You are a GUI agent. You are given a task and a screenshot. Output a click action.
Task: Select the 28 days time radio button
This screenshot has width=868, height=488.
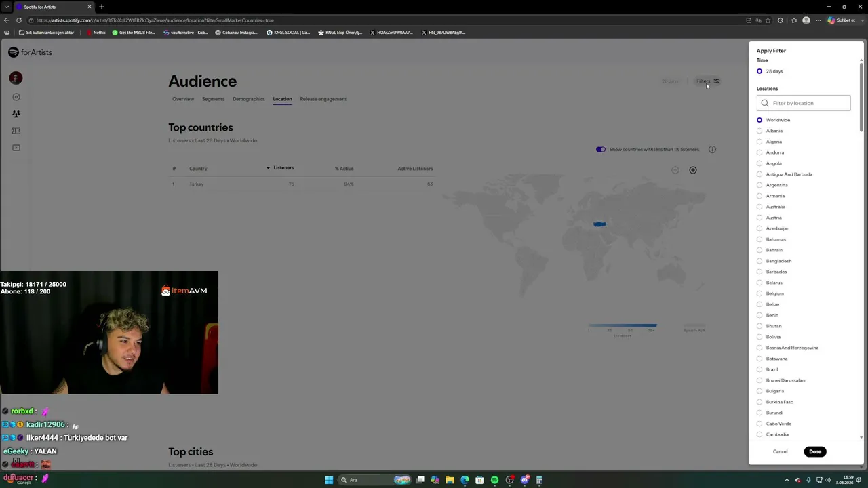click(x=759, y=71)
